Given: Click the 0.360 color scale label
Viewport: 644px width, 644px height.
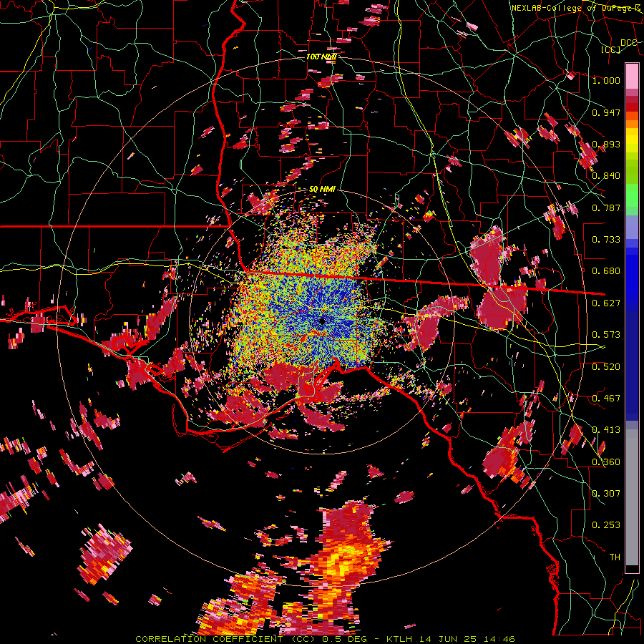Looking at the screenshot, I should click(606, 462).
